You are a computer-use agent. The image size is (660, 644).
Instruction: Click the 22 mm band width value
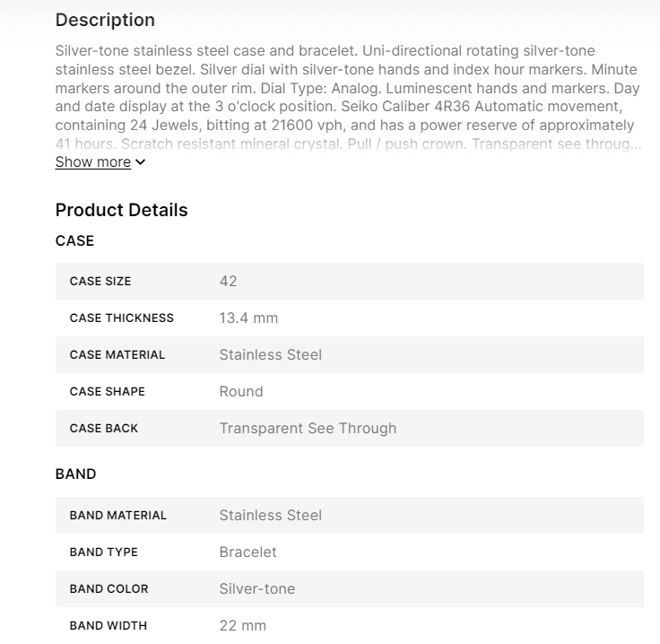243,625
